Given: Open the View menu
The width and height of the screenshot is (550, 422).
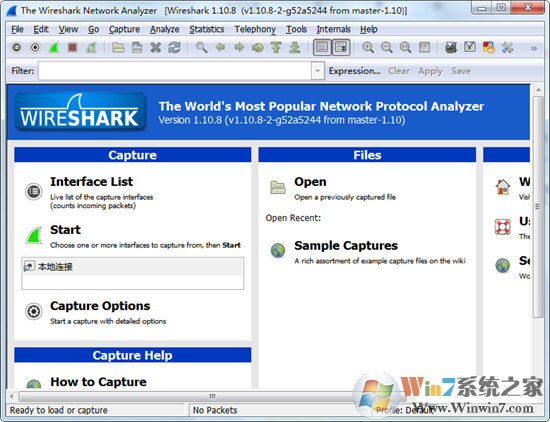Looking at the screenshot, I should (x=68, y=29).
